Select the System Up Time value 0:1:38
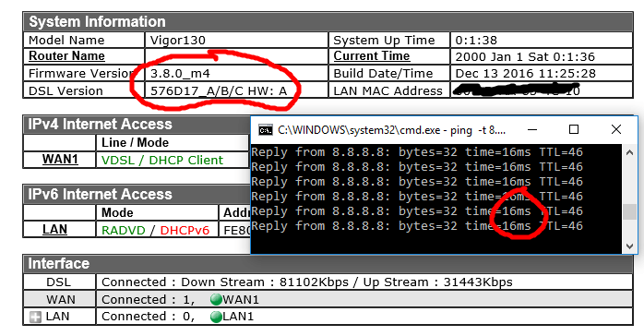This screenshot has width=644, height=336. tap(476, 41)
